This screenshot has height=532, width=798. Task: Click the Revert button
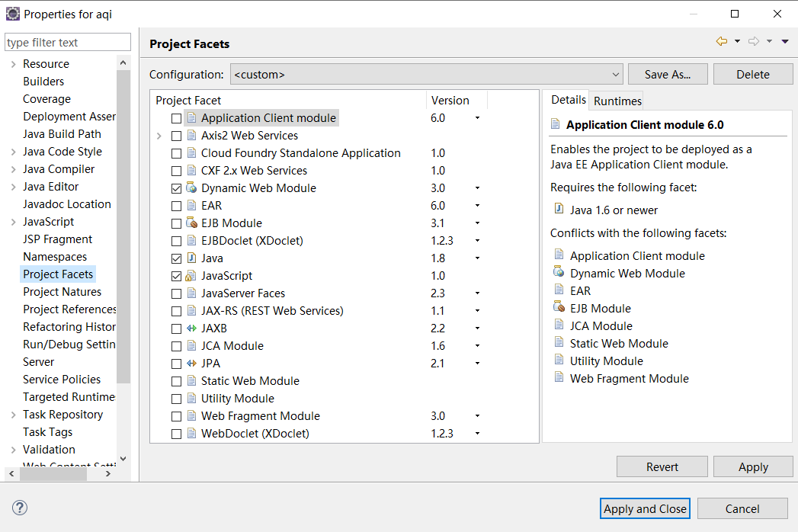(662, 467)
